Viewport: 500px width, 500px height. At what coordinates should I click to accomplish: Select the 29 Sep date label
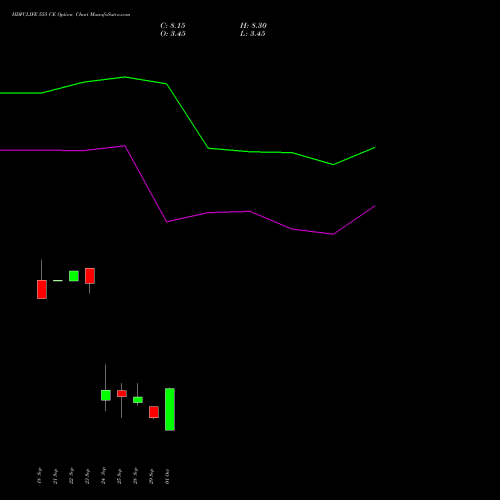(x=151, y=476)
